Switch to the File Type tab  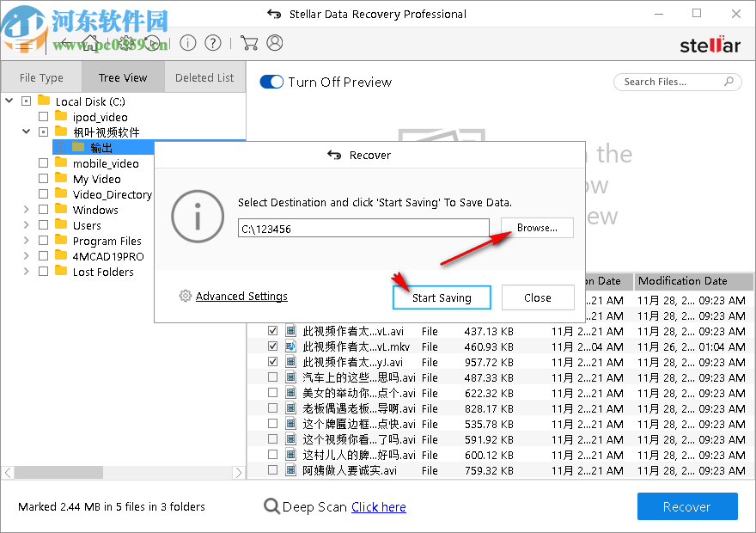pos(41,77)
